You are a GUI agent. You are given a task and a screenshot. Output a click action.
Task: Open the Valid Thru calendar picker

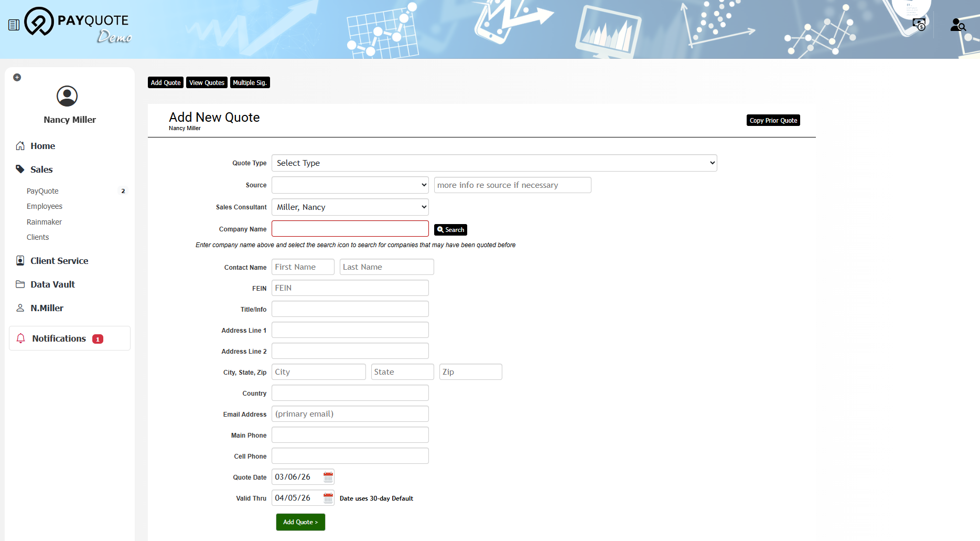click(328, 498)
